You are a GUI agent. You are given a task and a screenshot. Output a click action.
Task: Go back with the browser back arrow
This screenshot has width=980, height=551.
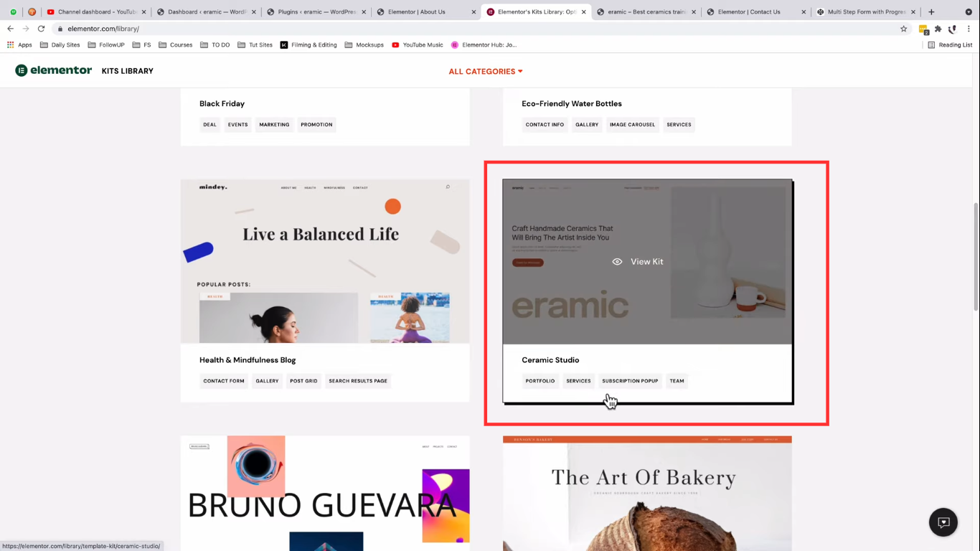10,29
